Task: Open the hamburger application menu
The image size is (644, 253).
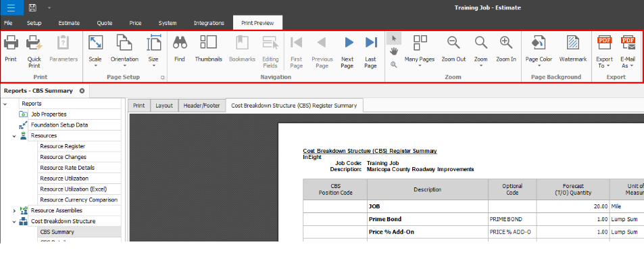Action: (x=11, y=7)
